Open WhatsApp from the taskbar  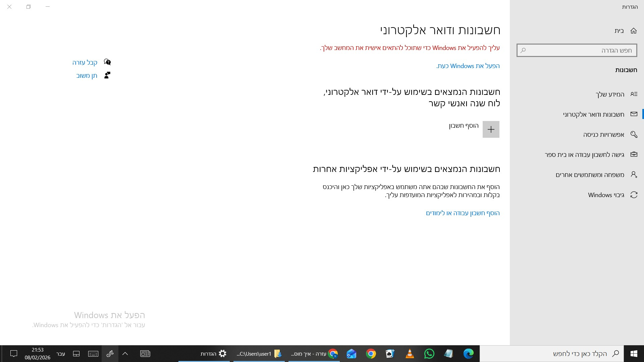click(429, 354)
